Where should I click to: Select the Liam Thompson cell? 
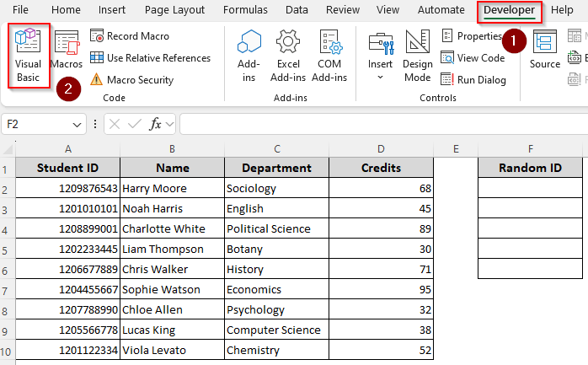(172, 249)
